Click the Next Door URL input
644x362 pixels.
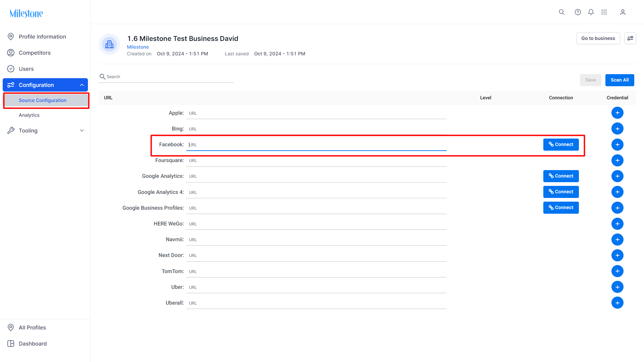point(316,255)
